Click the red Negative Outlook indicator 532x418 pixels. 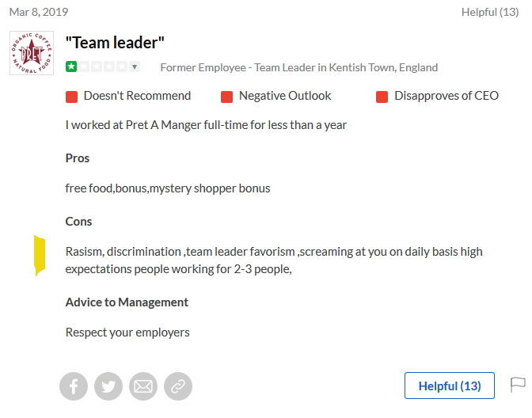(x=226, y=97)
